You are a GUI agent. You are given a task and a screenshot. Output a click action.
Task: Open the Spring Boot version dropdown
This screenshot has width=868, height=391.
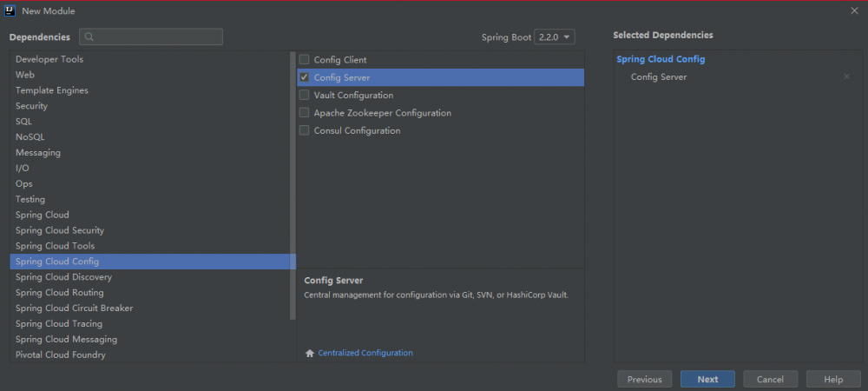tap(554, 37)
